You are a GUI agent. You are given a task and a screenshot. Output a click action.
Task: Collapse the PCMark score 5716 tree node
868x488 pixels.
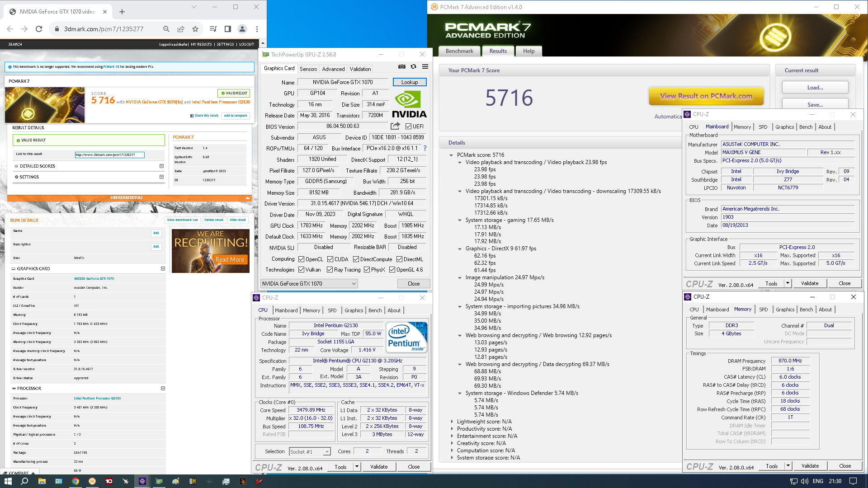(451, 155)
